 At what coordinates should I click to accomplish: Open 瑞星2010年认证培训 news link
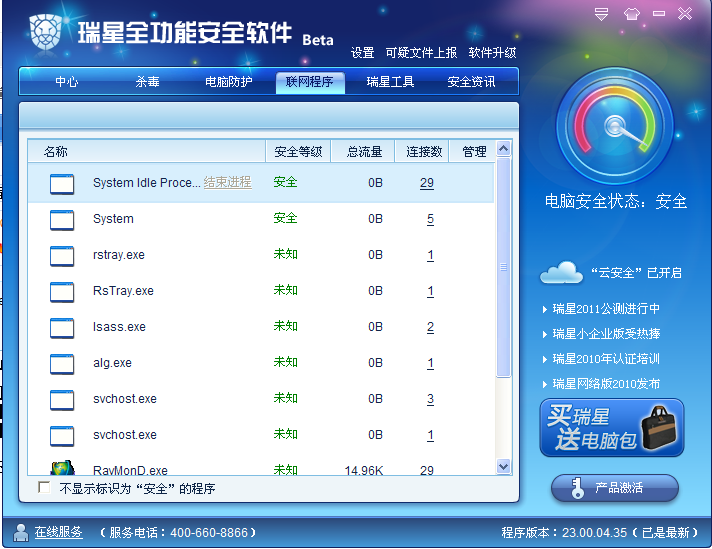[606, 359]
